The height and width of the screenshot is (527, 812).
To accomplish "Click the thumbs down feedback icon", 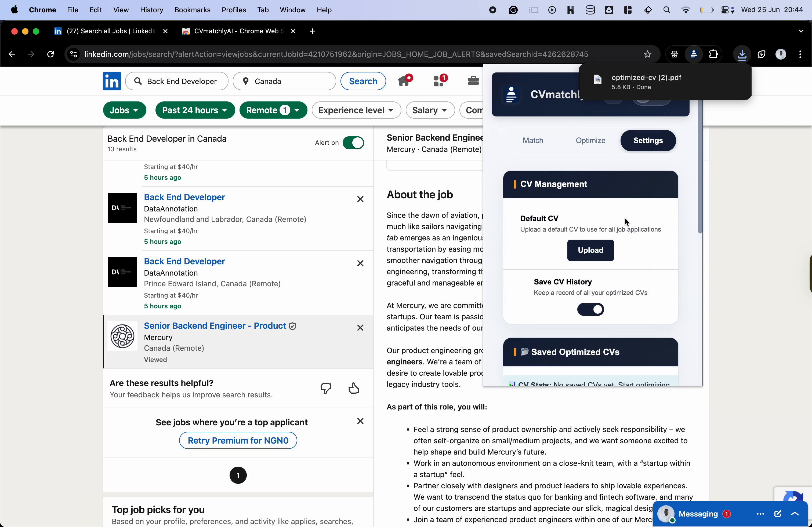I will (x=326, y=388).
